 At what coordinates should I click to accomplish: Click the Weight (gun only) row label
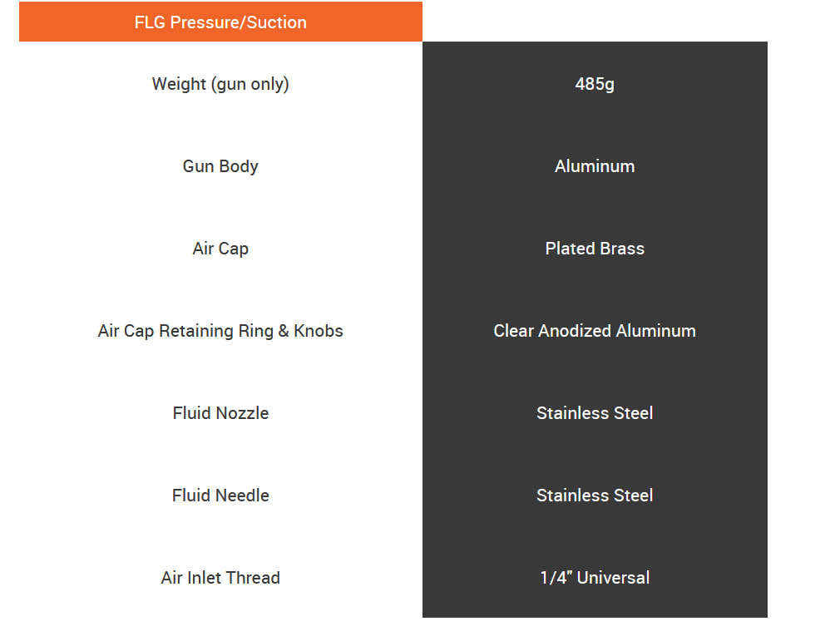pos(220,84)
